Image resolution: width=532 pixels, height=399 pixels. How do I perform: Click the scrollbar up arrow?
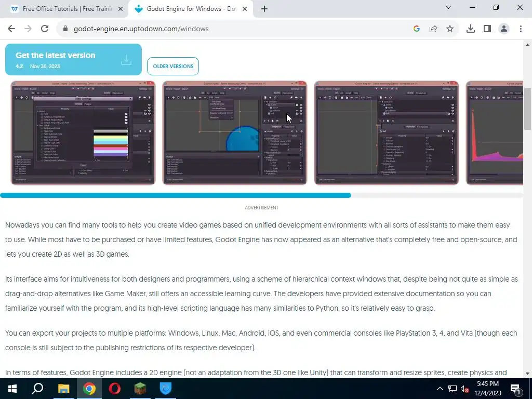[x=527, y=45]
